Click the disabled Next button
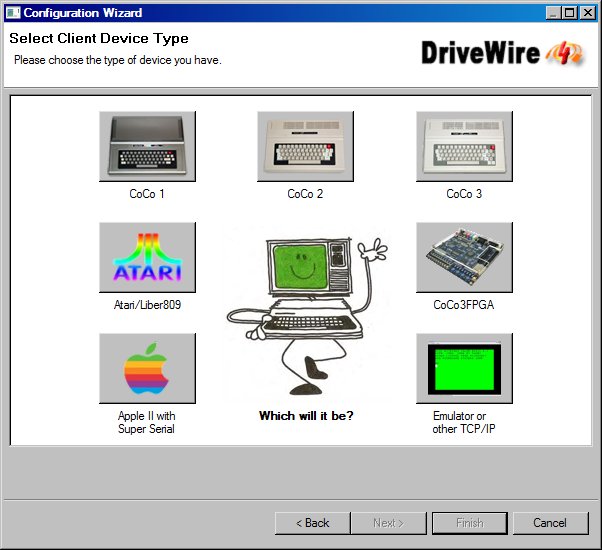 click(x=389, y=523)
